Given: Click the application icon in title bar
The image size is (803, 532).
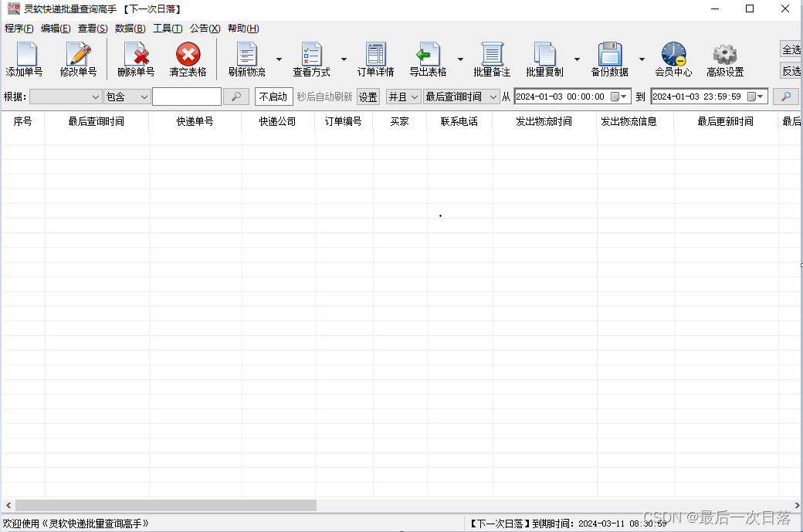Looking at the screenshot, I should [14, 8].
